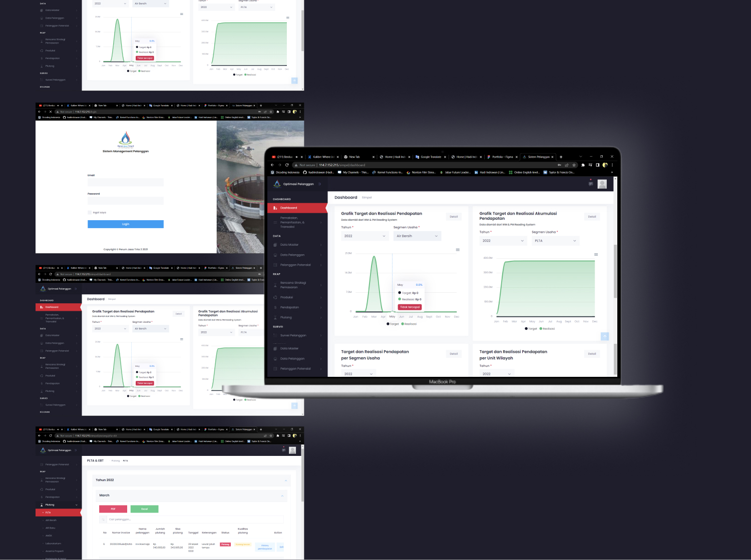This screenshot has width=751, height=560.
Task: Check the 'Ingat saya' box on login page
Action: 90,213
